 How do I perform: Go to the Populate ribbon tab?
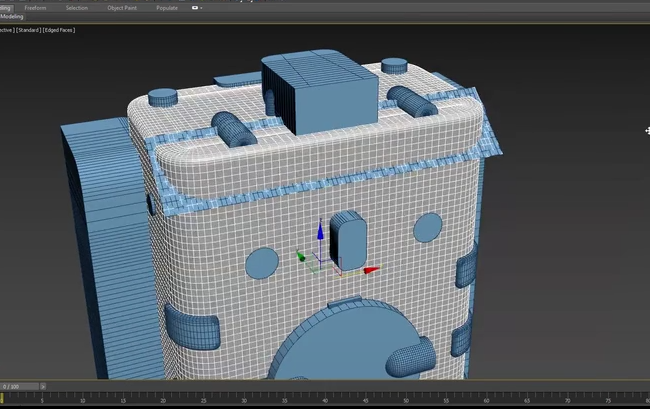point(167,7)
